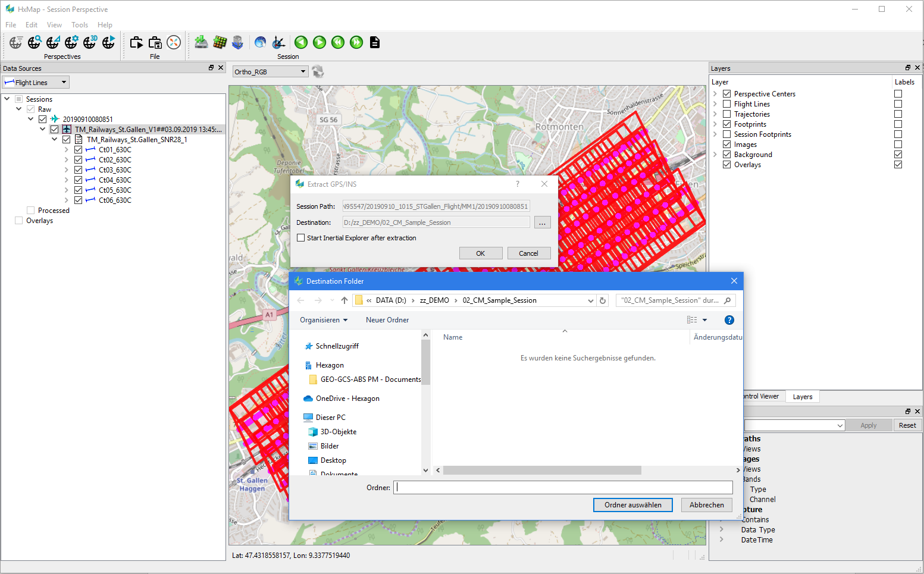Click Cancel in Extract GPS/INS dialog

[x=528, y=253]
